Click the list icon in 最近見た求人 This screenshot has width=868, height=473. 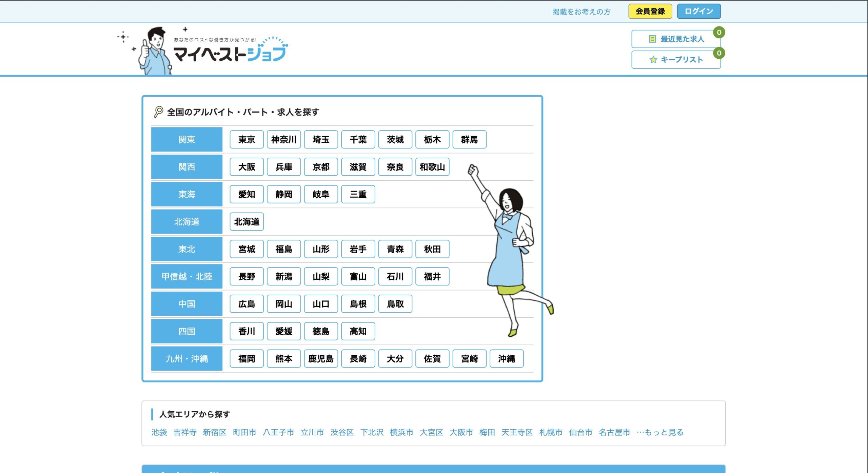pos(652,39)
